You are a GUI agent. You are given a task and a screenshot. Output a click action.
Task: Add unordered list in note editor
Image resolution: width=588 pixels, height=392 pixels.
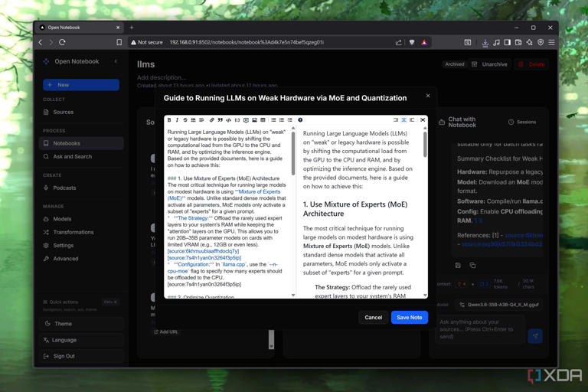click(273, 120)
